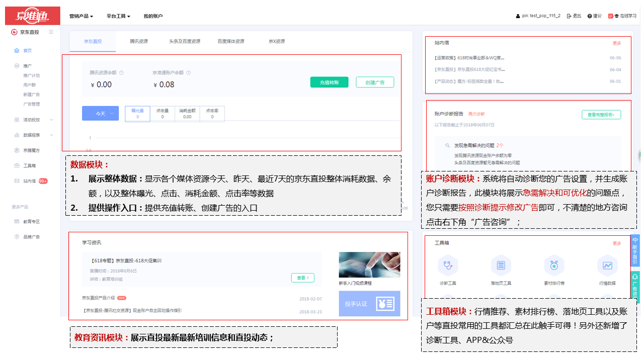Click the 建议 question mark icon
This screenshot has height=362, width=644.
[x=590, y=16]
